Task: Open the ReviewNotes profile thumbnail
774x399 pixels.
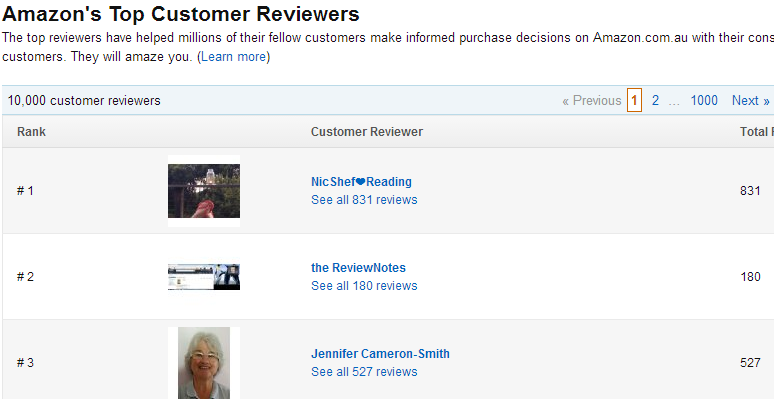Action: tap(204, 277)
